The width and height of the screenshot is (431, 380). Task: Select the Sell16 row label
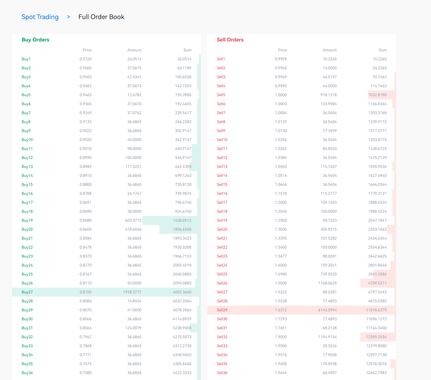coord(222,194)
